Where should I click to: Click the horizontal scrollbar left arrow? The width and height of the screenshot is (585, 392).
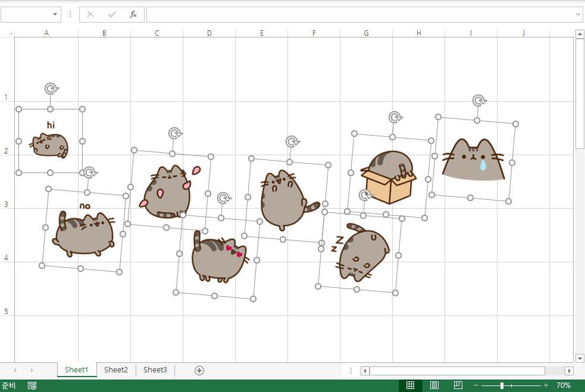[365, 371]
